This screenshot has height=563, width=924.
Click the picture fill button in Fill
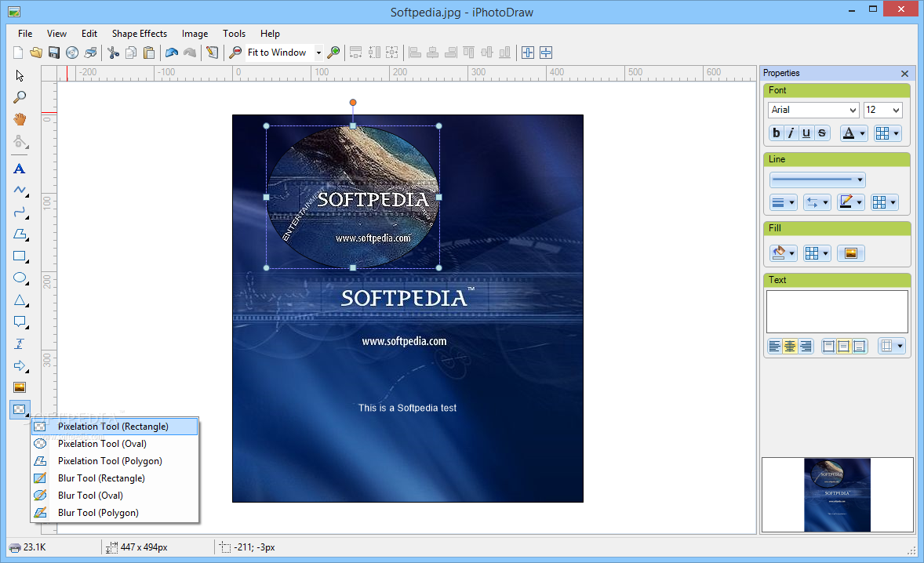(850, 253)
